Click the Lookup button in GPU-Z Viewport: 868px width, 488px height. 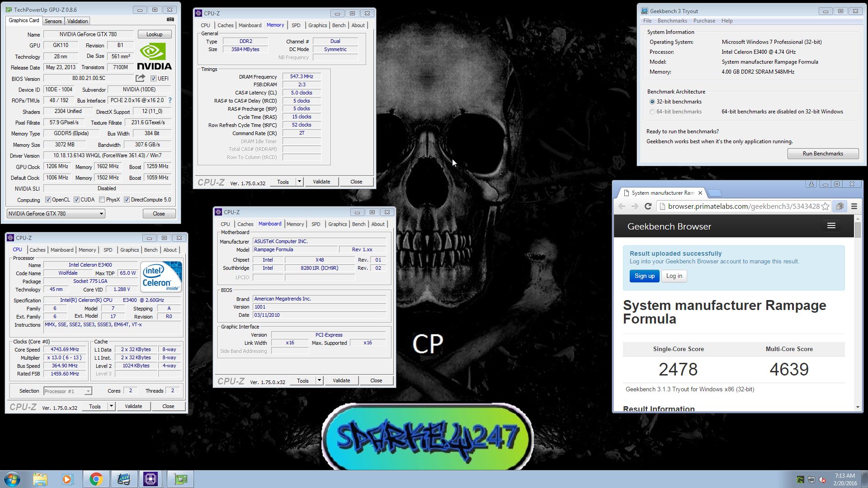154,34
